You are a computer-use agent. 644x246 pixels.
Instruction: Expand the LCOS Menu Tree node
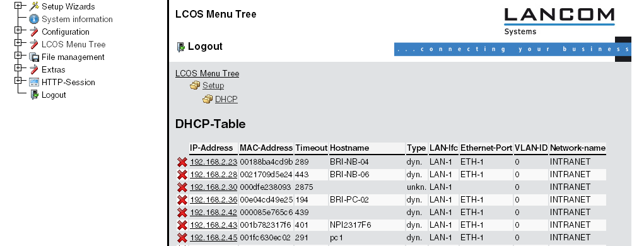[x=18, y=43]
